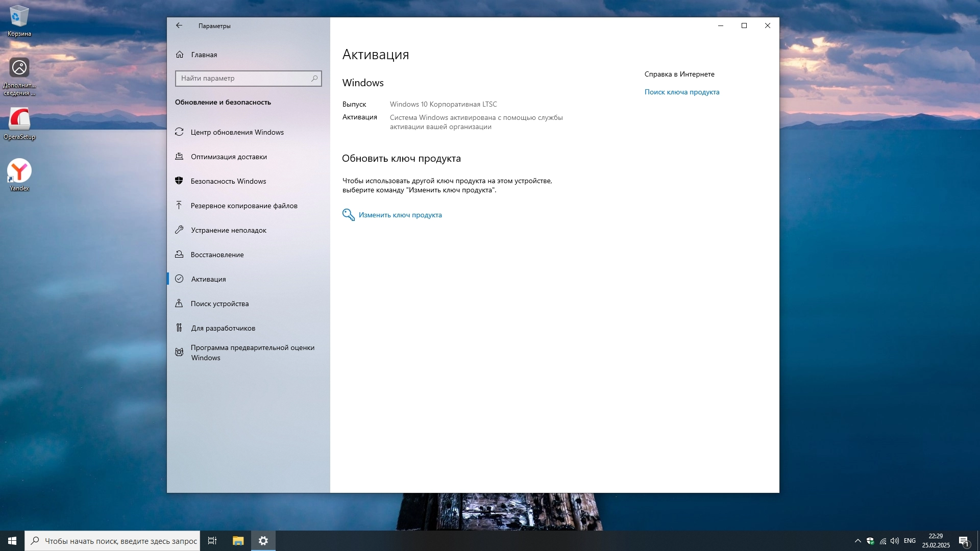Click the Изменить ключ продукта link
The image size is (980, 551).
pos(400,215)
